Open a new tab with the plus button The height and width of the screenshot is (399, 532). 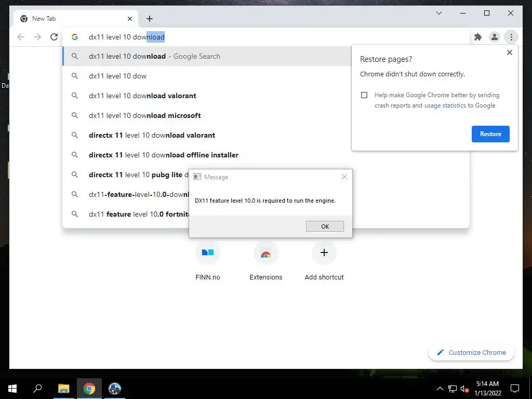(150, 19)
